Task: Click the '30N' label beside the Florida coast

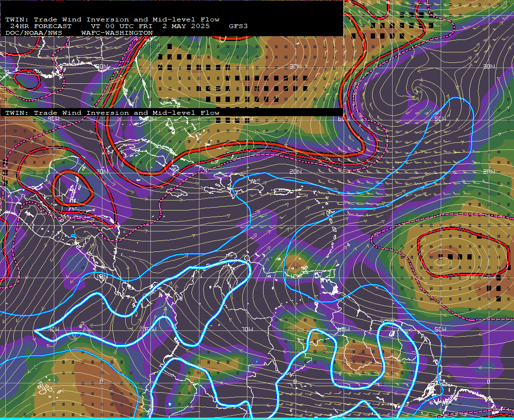Action: pos(102,67)
